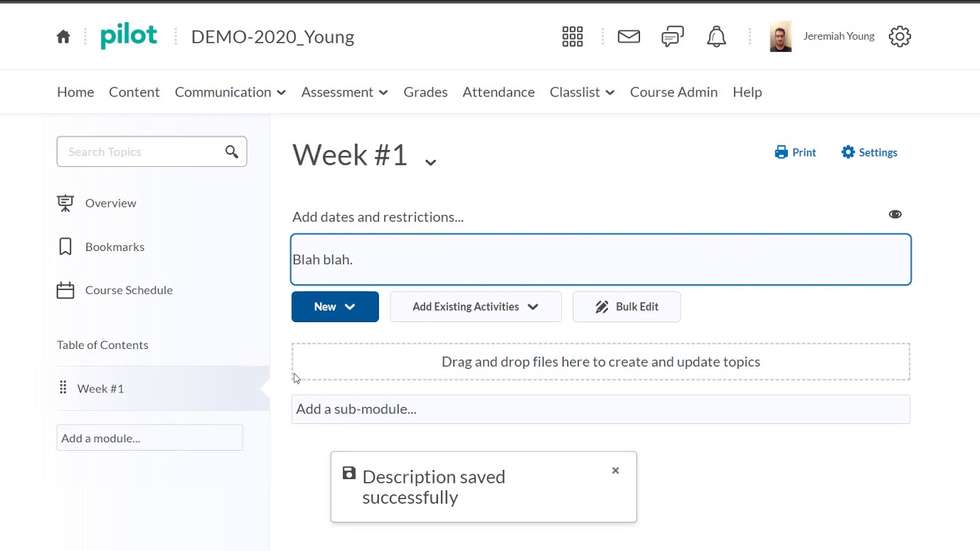Expand the Week #1 title dropdown
This screenshot has width=980, height=551.
(x=430, y=161)
